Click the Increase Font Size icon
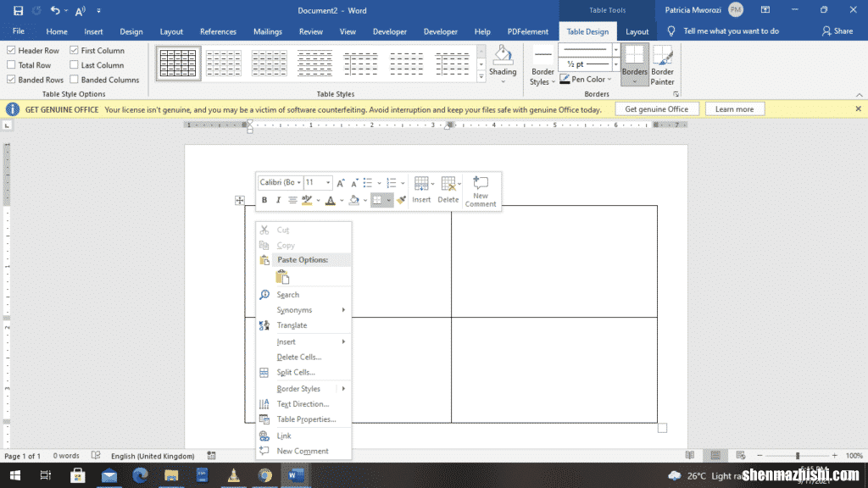 click(341, 183)
